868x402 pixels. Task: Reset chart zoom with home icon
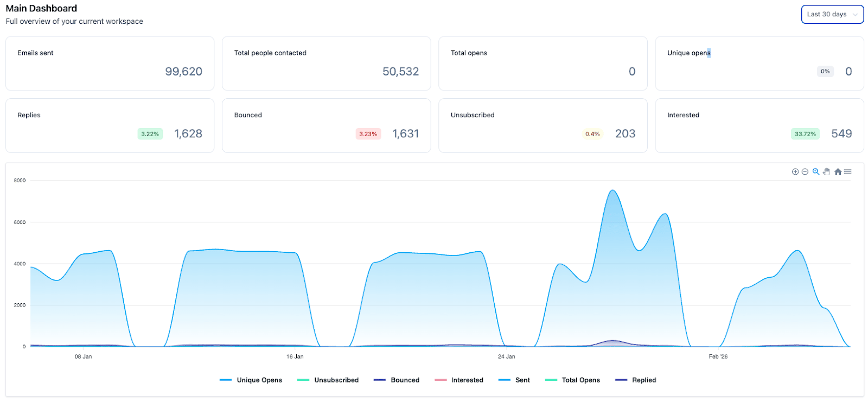click(x=838, y=172)
